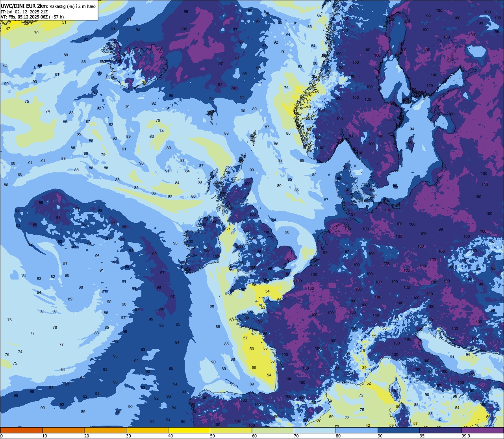
Task: Click the 95–99.9 indigo legend swatch
Action: point(441,430)
